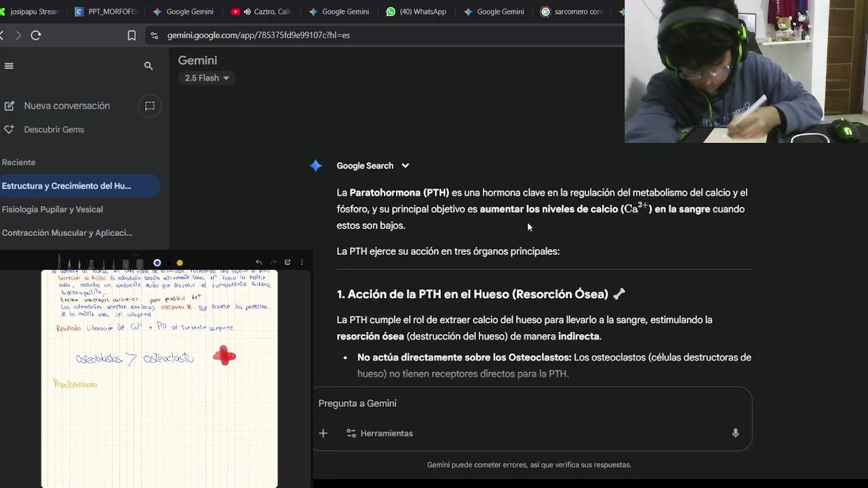Redo stroke in the notes panel
This screenshot has height=488, width=868.
coord(273,262)
